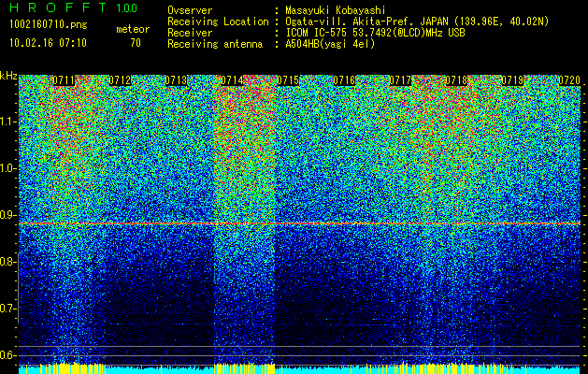Viewport: 588px width, 374px height.
Task: Click the 0714 time marker
Action: [x=232, y=80]
